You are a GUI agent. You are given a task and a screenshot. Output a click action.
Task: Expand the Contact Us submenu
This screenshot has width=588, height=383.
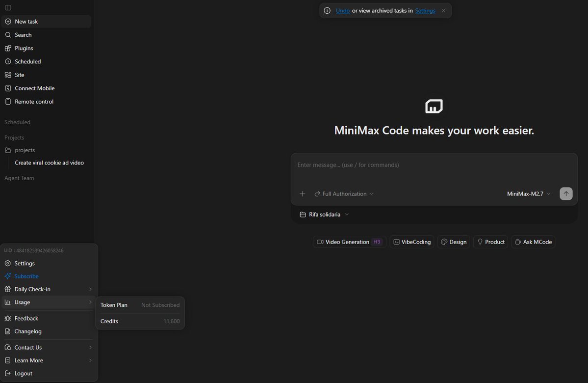[x=49, y=347]
